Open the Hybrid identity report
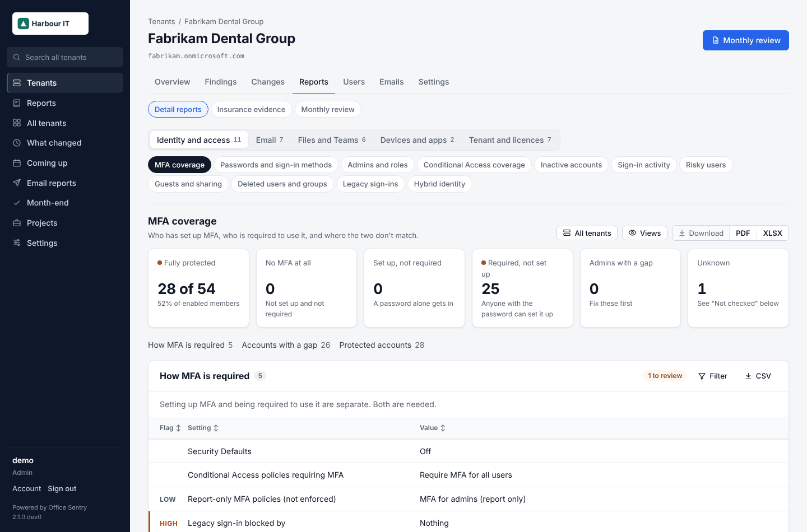 [x=439, y=184]
